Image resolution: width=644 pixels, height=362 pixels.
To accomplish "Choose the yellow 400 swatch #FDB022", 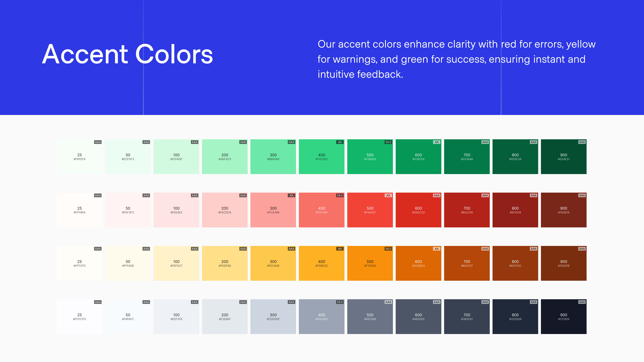I will [x=321, y=263].
